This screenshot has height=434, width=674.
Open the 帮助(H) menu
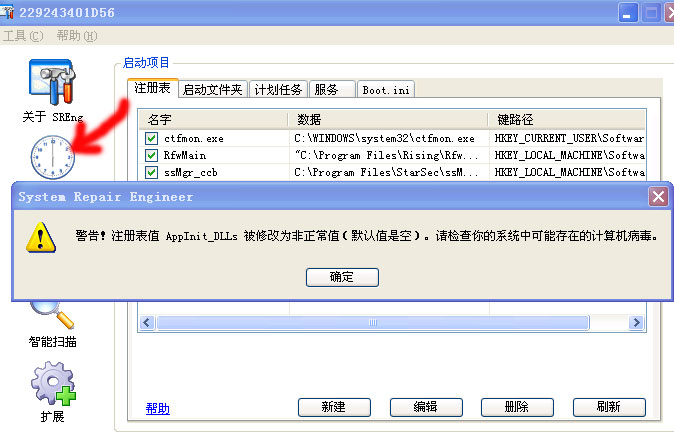tap(77, 36)
